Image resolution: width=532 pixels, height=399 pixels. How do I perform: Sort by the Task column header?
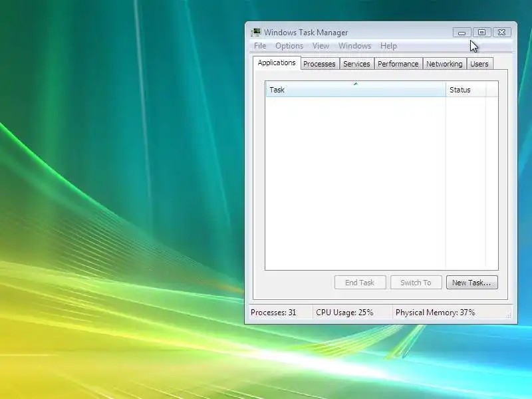[x=356, y=90]
